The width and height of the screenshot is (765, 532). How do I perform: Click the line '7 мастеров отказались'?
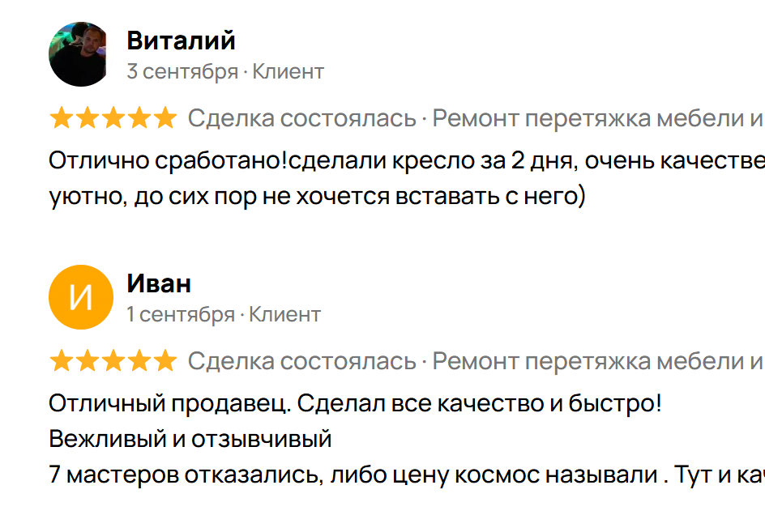405,475
